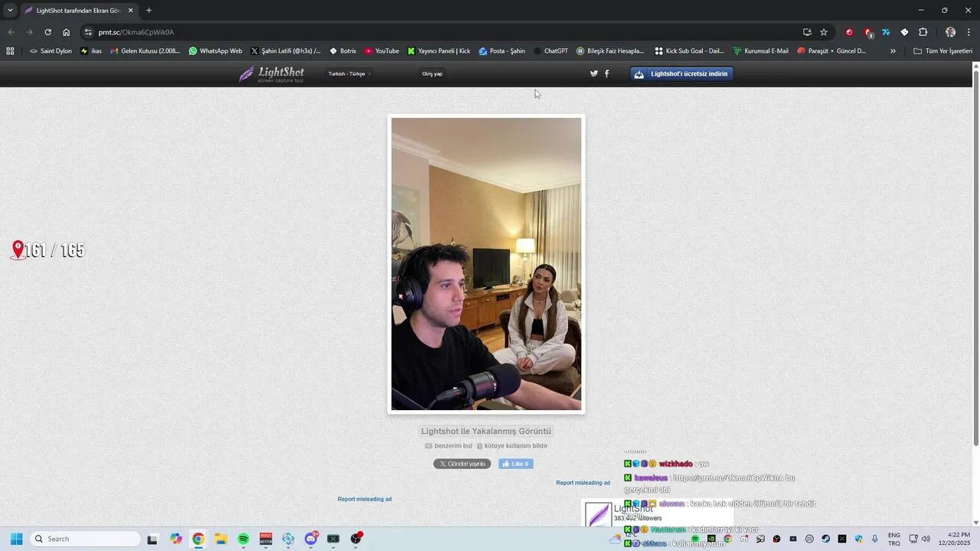This screenshot has width=980, height=551.
Task: Click the Gönderi yayınla button
Action: 462,464
